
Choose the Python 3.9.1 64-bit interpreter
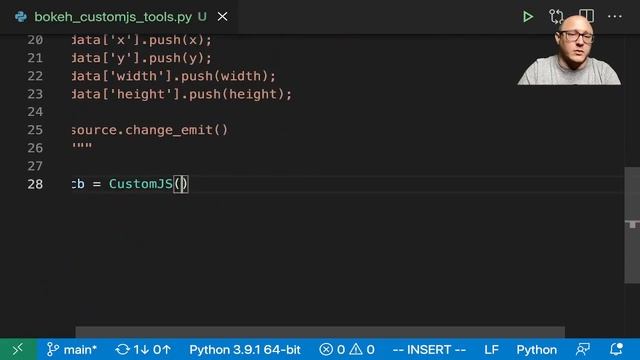245,349
